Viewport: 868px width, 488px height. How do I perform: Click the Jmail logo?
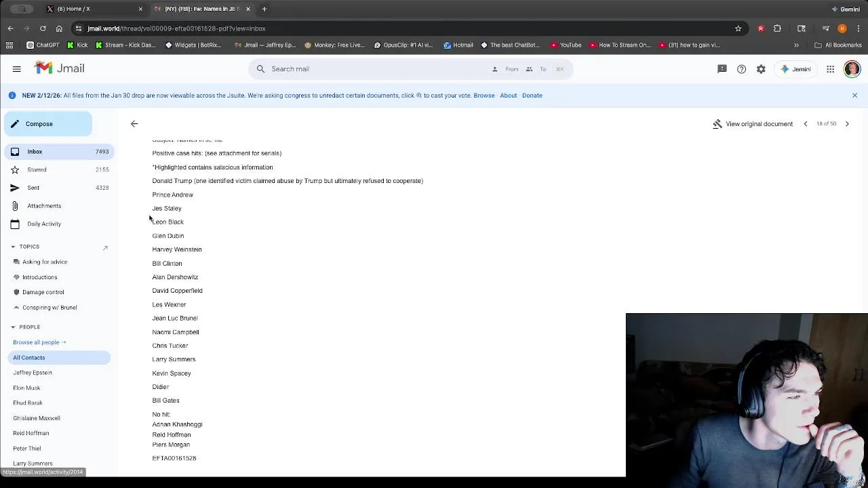(x=60, y=68)
